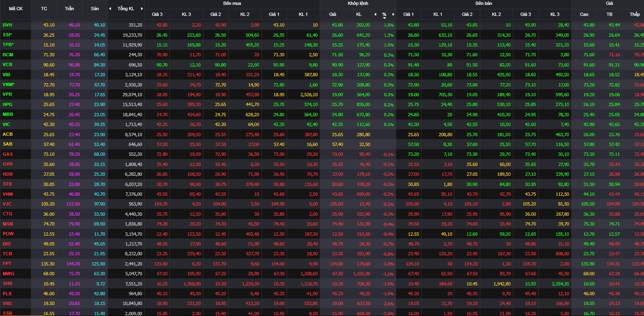Select the GVR stock symbol

click(x=7, y=164)
